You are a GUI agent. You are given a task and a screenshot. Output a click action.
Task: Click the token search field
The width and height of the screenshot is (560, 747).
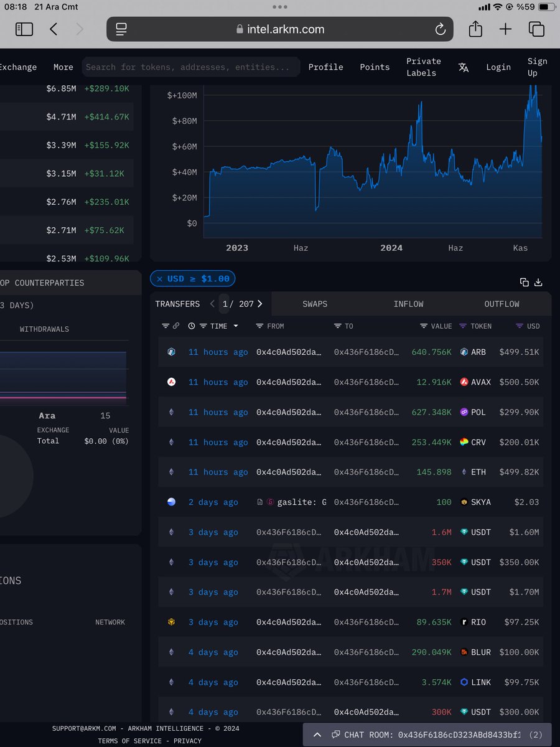(191, 67)
